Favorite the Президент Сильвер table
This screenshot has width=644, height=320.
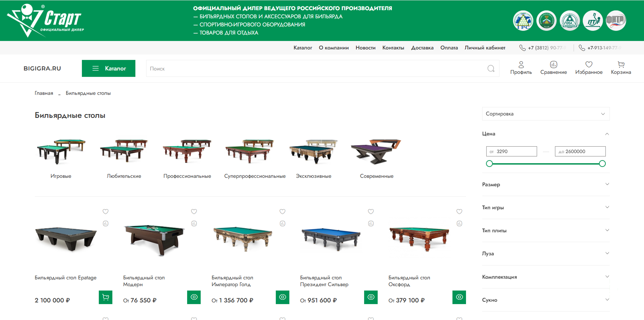pos(371,212)
